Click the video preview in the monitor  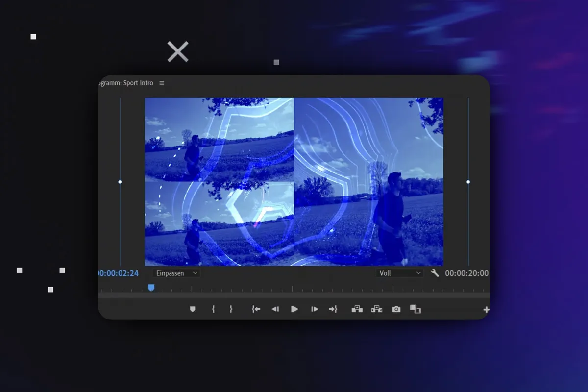(x=294, y=182)
